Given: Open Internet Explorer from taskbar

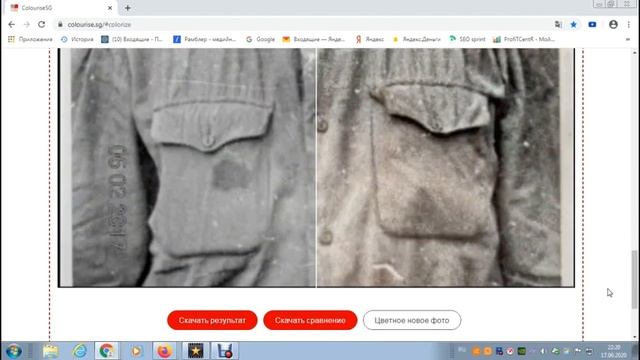Looking at the screenshot, I should point(80,351).
